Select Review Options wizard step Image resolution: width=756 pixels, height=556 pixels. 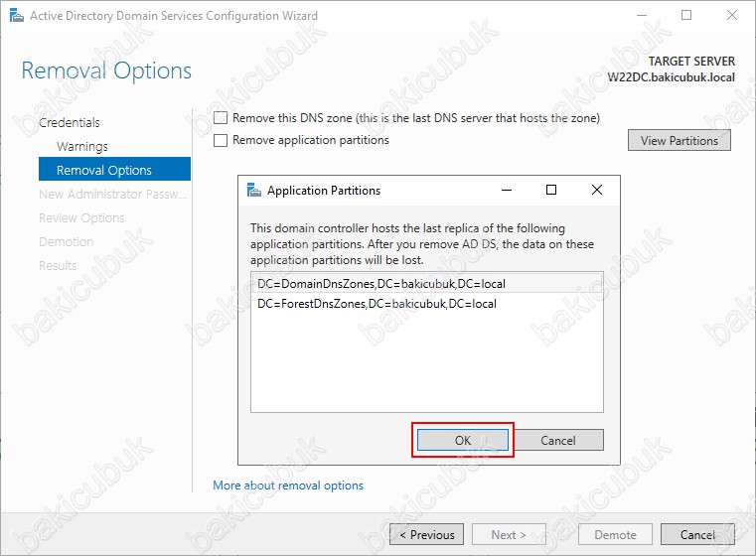point(81,217)
